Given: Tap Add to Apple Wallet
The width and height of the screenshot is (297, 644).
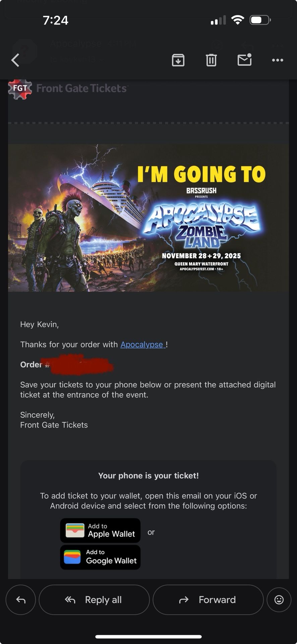Looking at the screenshot, I should (x=100, y=531).
